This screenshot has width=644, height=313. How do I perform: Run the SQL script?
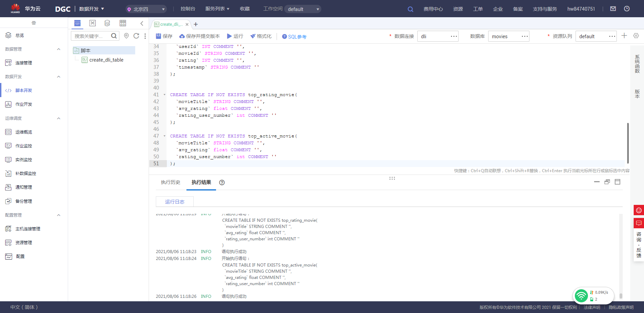pyautogui.click(x=235, y=36)
